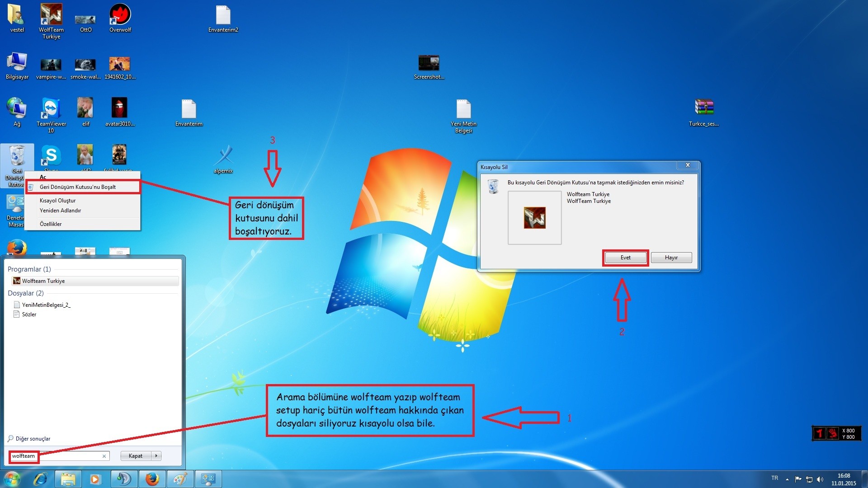Screen dimensions: 868x488
Task: Click the taskbar clock showing 16:08
Action: (x=844, y=479)
